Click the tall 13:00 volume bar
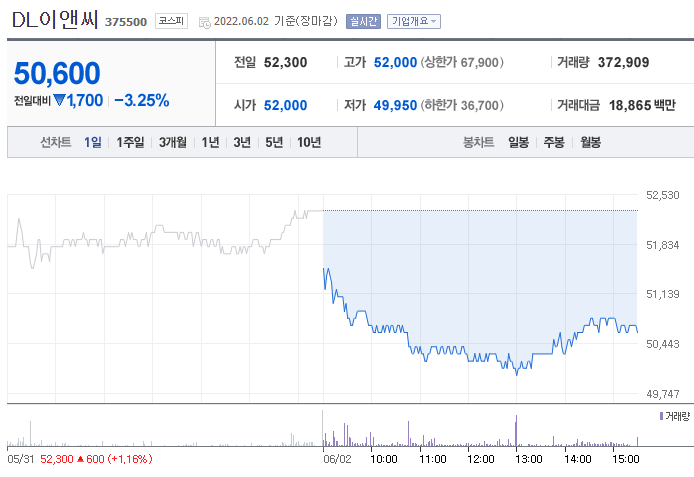 516,431
